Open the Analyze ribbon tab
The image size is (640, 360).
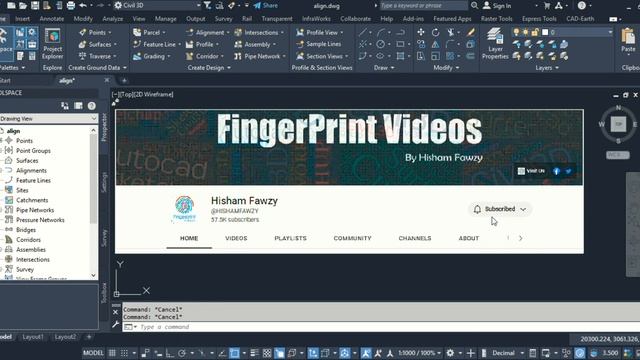click(113, 19)
